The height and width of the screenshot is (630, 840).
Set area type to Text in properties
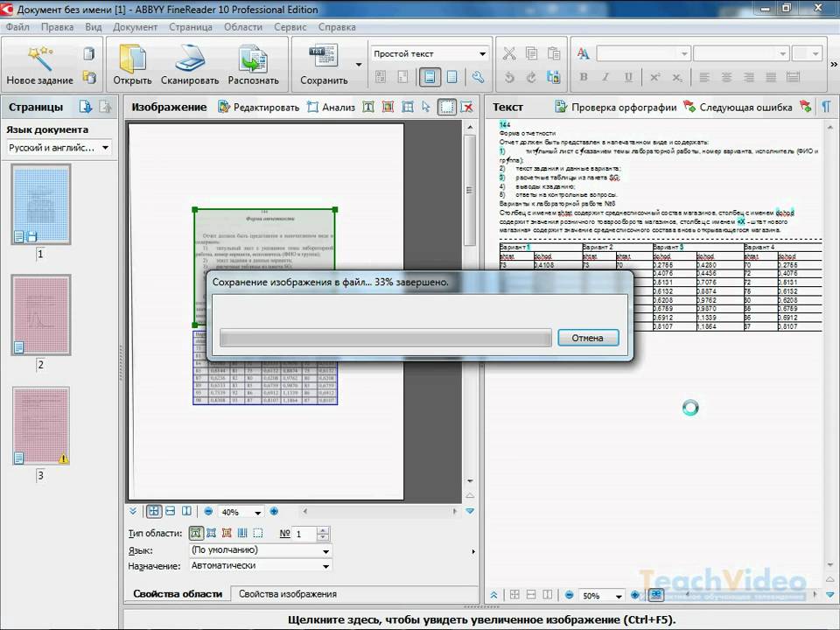point(195,533)
